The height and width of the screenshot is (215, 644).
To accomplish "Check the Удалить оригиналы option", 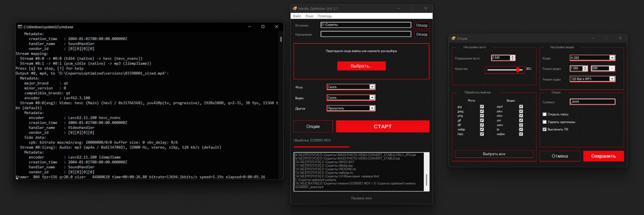I will pos(545,122).
